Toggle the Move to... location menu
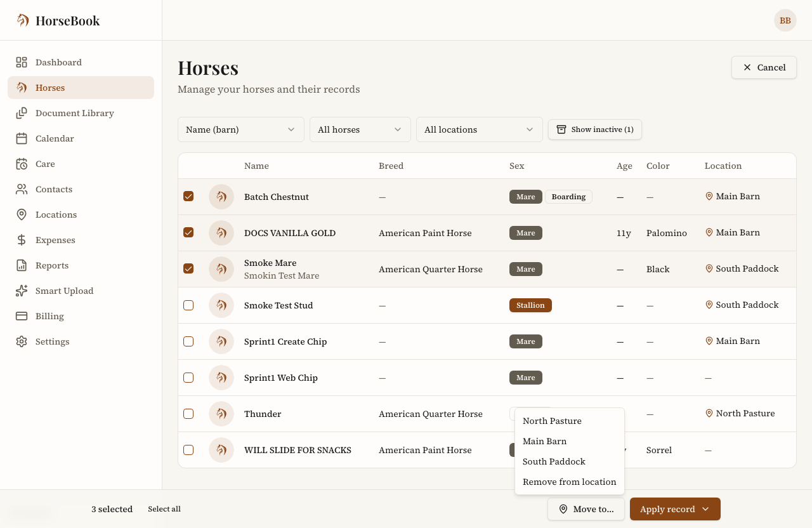Image resolution: width=812 pixels, height=528 pixels. (586, 509)
